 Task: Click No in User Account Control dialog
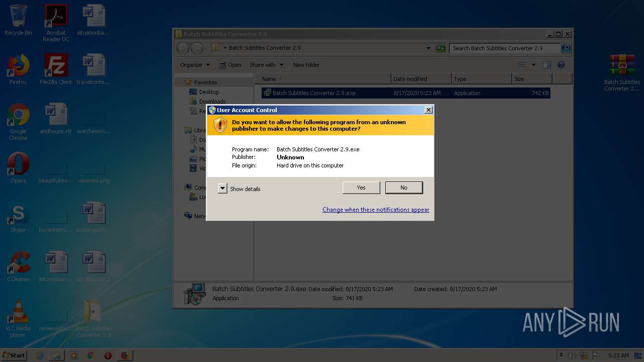tap(404, 188)
